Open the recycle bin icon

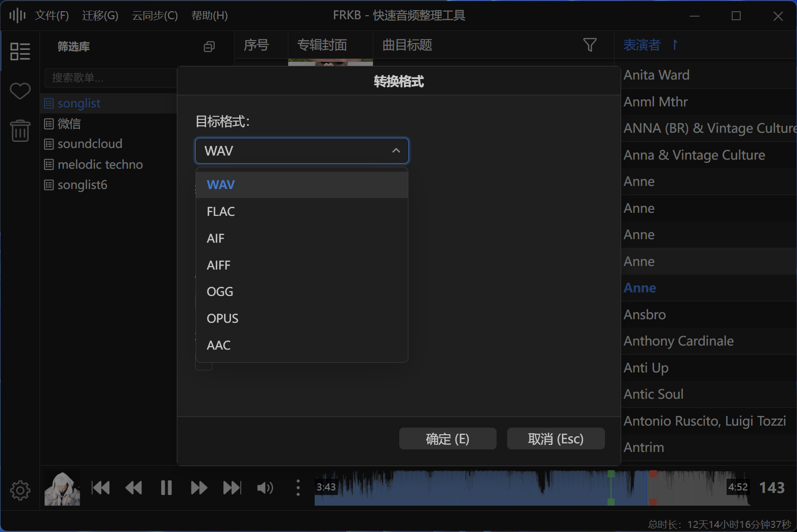click(x=20, y=131)
